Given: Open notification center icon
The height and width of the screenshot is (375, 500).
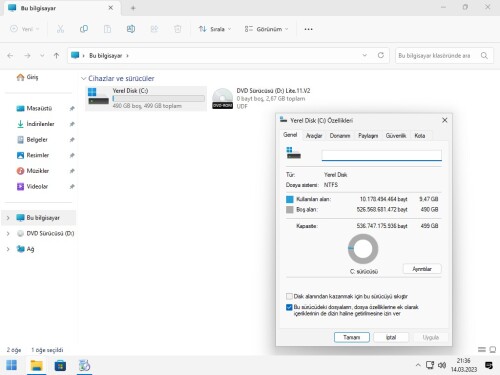Looking at the screenshot, I should (489, 365).
